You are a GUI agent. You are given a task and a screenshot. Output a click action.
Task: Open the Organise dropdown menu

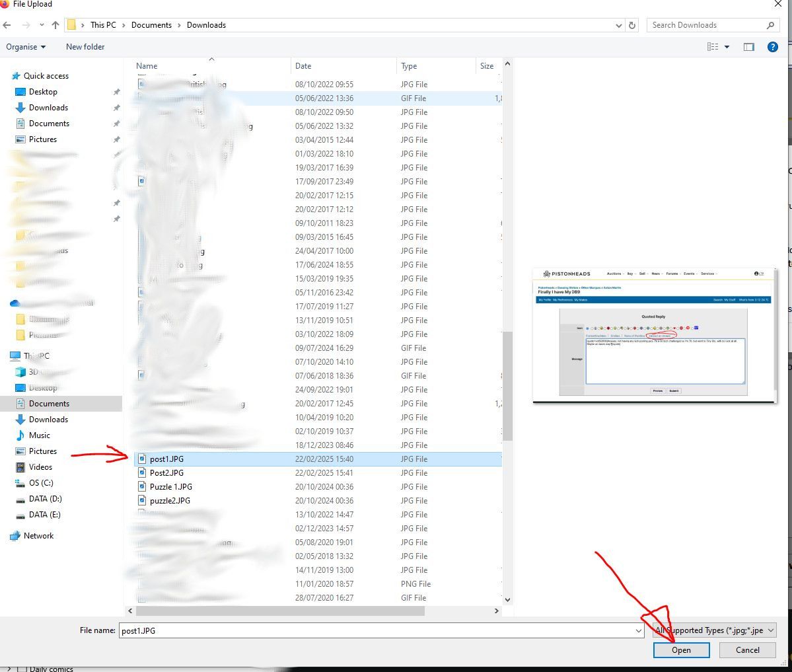click(x=26, y=47)
